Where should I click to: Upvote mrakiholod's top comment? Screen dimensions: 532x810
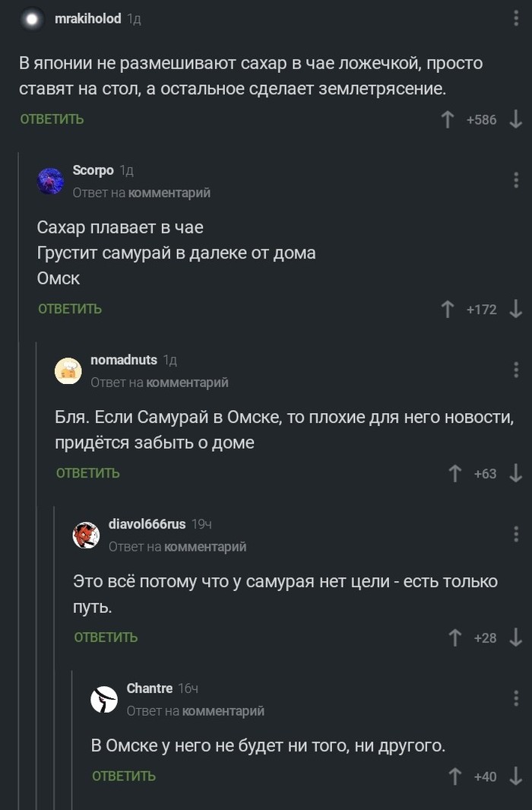448,119
